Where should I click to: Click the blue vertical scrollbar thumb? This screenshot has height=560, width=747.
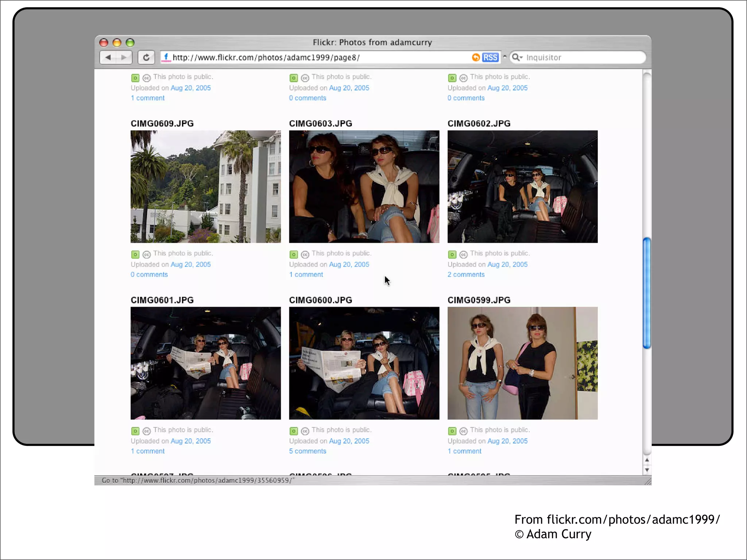647,293
